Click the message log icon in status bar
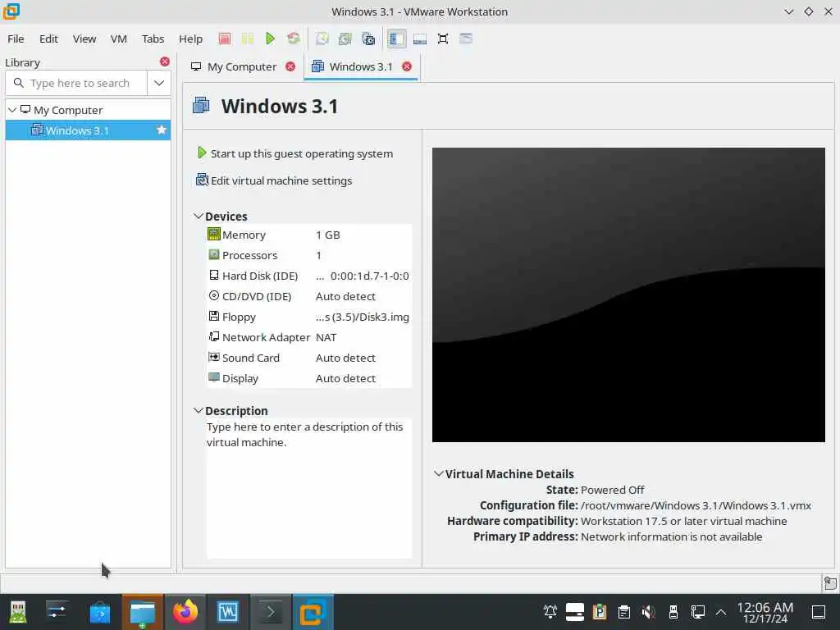This screenshot has height=630, width=840. 830,583
